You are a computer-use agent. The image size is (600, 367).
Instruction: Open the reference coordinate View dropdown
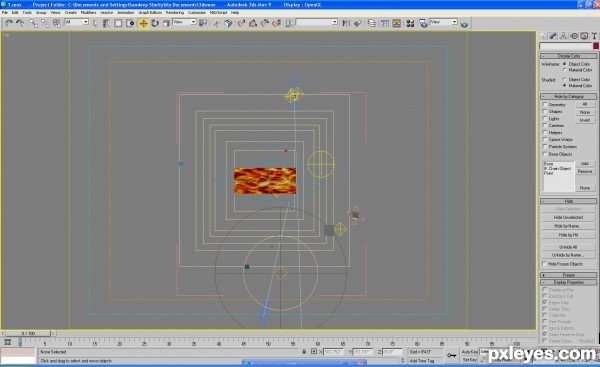coord(184,22)
